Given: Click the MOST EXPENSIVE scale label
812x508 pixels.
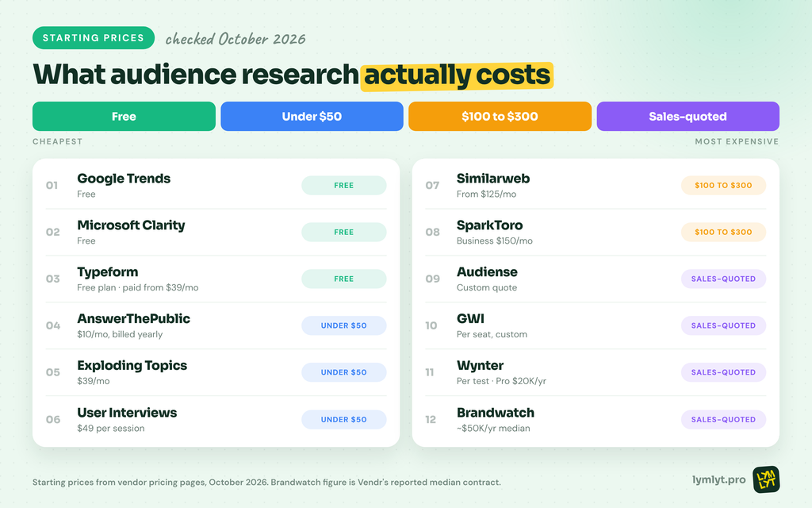Looking at the screenshot, I should (x=737, y=141).
